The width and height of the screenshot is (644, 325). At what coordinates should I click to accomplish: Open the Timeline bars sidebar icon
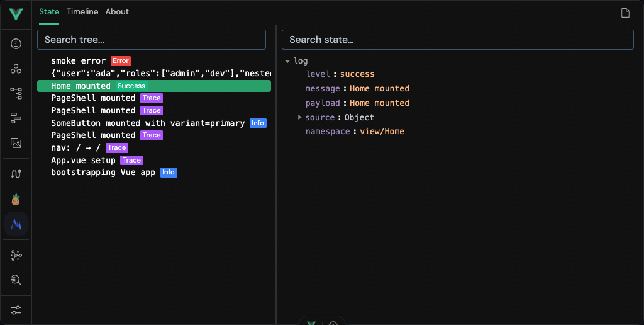(x=16, y=118)
